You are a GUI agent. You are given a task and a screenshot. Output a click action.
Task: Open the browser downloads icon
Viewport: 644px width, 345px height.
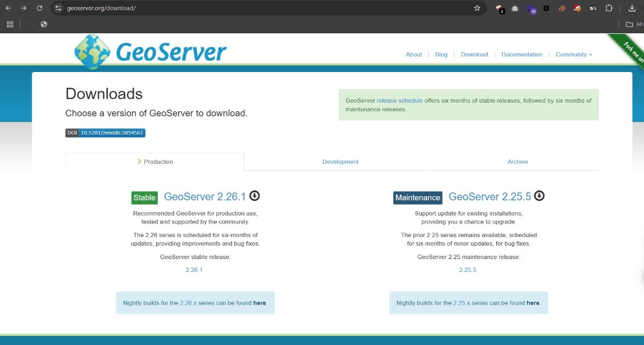coord(631,8)
